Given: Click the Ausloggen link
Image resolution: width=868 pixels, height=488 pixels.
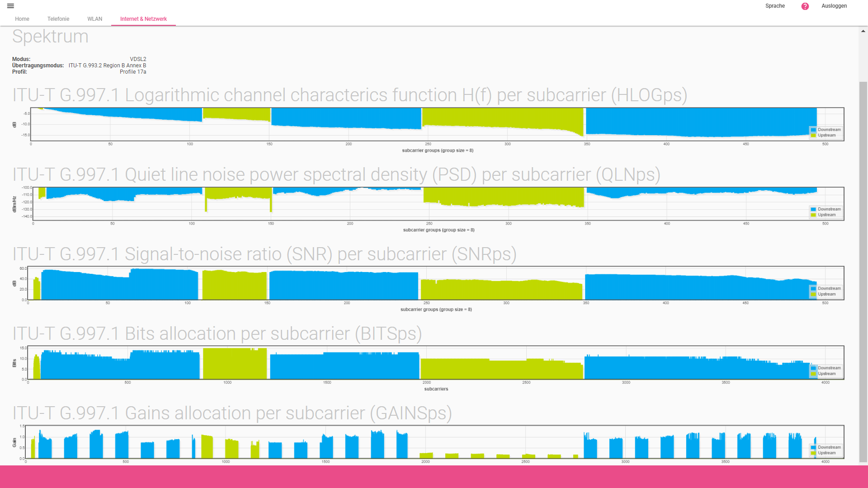Looking at the screenshot, I should tap(834, 6).
